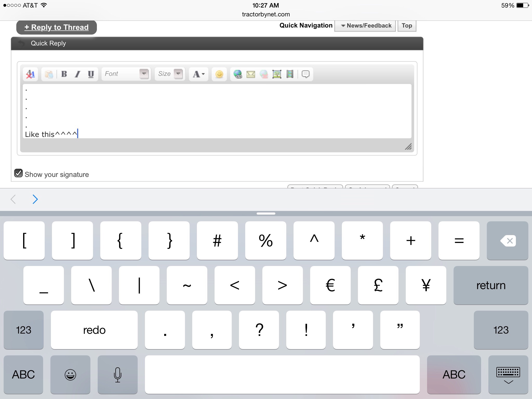Image resolution: width=532 pixels, height=399 pixels.
Task: Click the Remove Text Formatting icon
Action: (x=30, y=74)
